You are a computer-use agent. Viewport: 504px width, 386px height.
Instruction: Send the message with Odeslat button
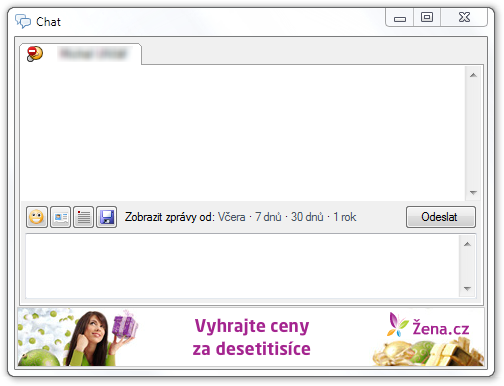[441, 217]
